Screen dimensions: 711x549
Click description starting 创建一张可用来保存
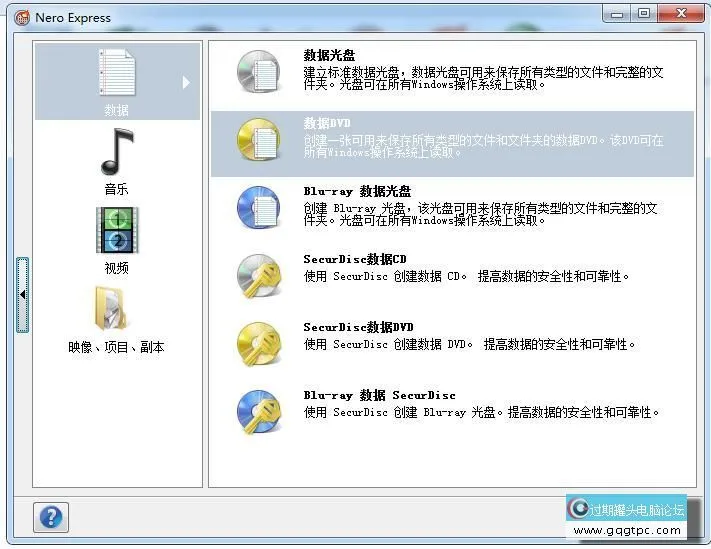pos(483,146)
